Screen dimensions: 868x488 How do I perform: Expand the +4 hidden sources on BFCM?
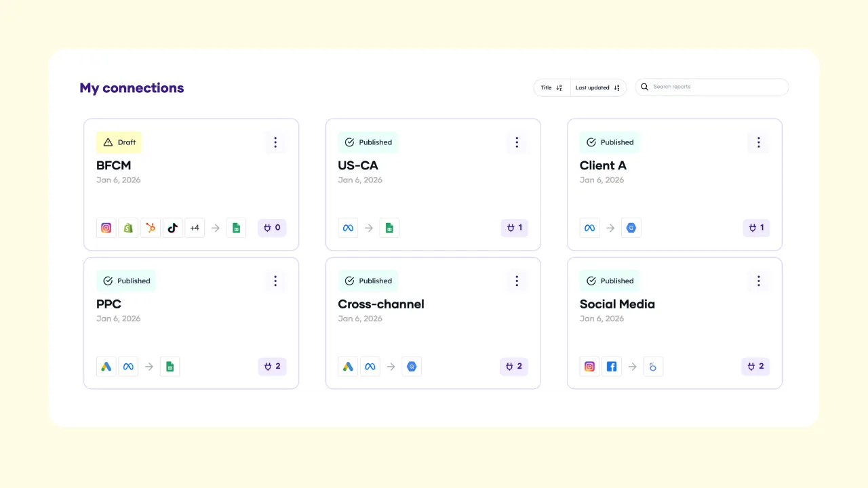tap(195, 228)
